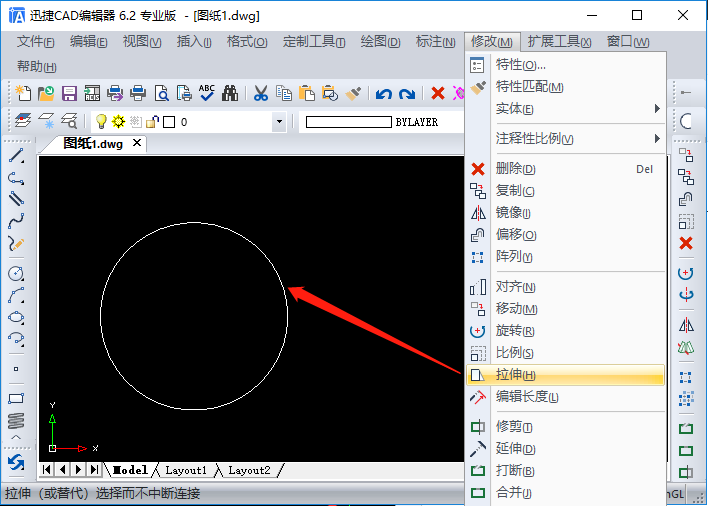Open the layer selection dropdown arrow
The height and width of the screenshot is (506, 708).
(279, 121)
